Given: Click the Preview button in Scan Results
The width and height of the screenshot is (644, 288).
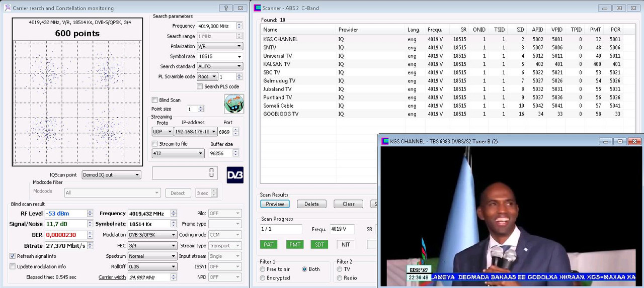Looking at the screenshot, I should coord(275,204).
